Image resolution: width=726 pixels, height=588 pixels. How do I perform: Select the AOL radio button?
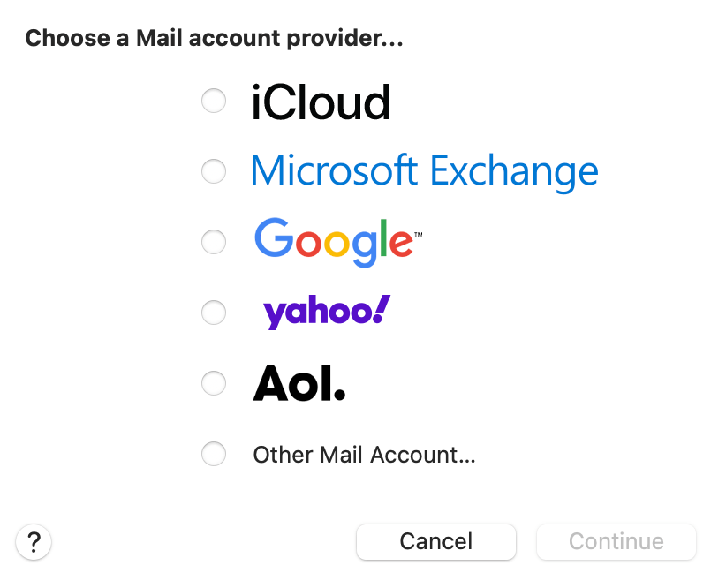pos(214,383)
